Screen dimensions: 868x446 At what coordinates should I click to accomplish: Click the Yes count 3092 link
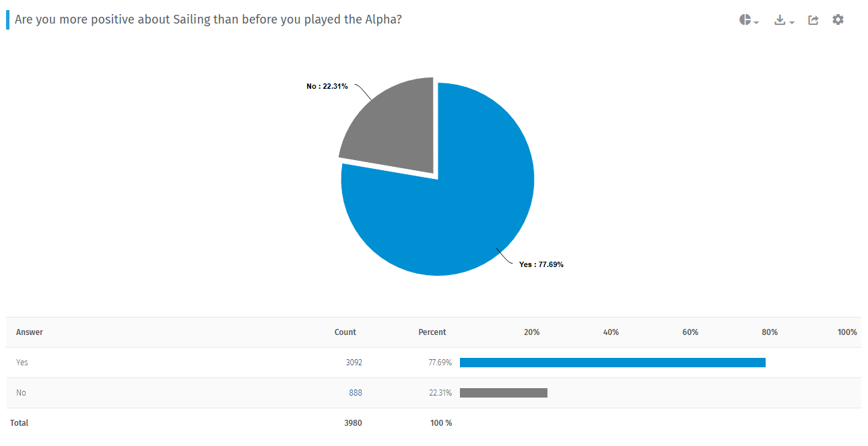click(x=354, y=363)
